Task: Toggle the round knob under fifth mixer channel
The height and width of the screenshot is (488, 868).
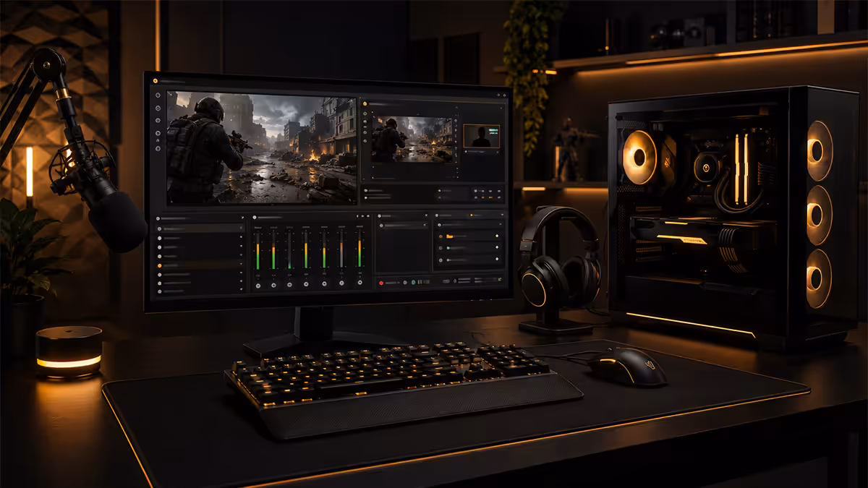Action: pos(324,283)
